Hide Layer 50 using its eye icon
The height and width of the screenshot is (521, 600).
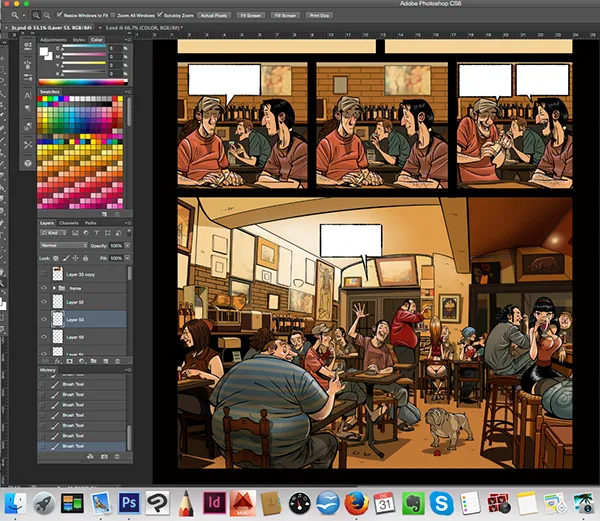tap(44, 337)
